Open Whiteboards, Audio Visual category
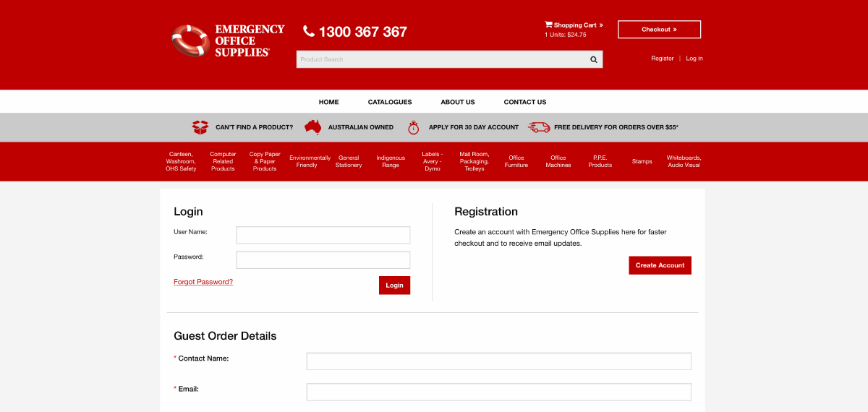This screenshot has height=412, width=868. coord(684,161)
